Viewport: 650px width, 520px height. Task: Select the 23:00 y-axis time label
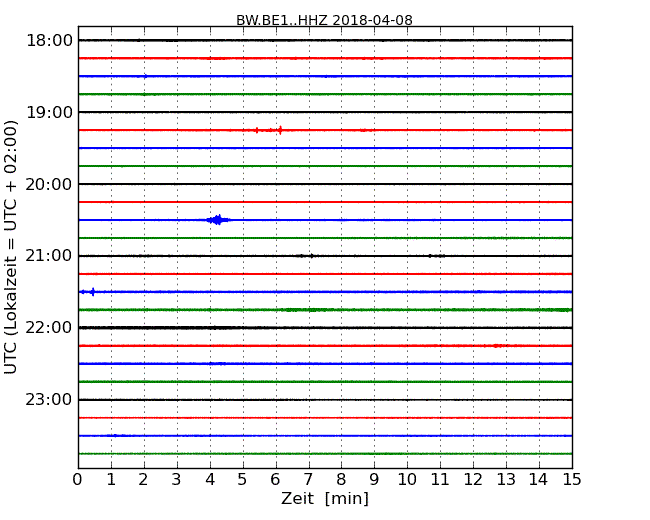point(49,400)
